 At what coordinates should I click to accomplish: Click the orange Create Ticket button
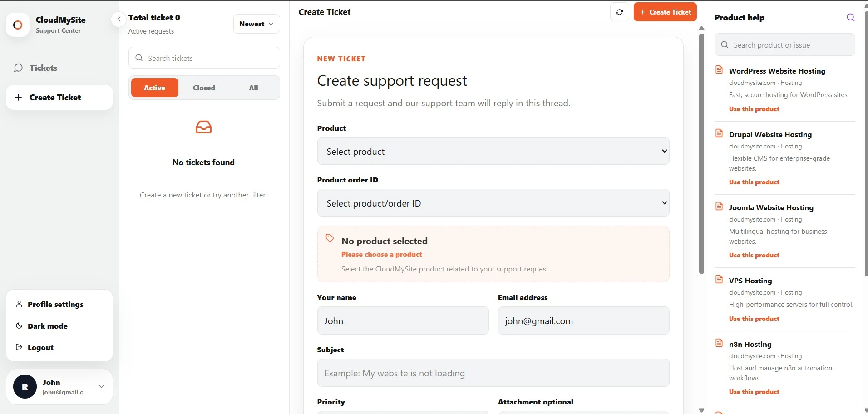pos(665,12)
